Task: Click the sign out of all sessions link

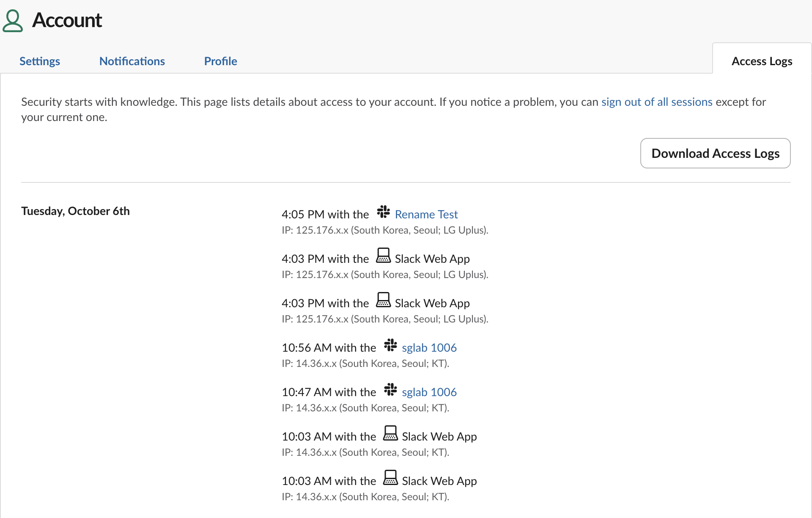Action: [x=657, y=102]
